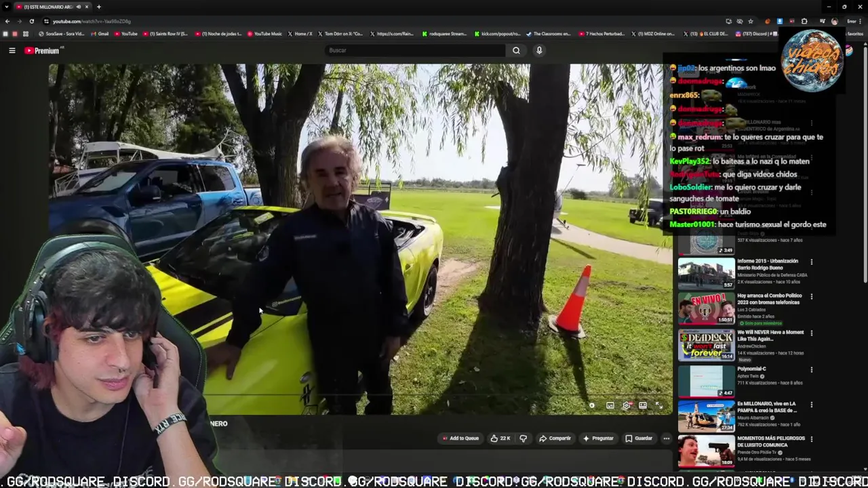Like the video with 22 K likes

500,439
